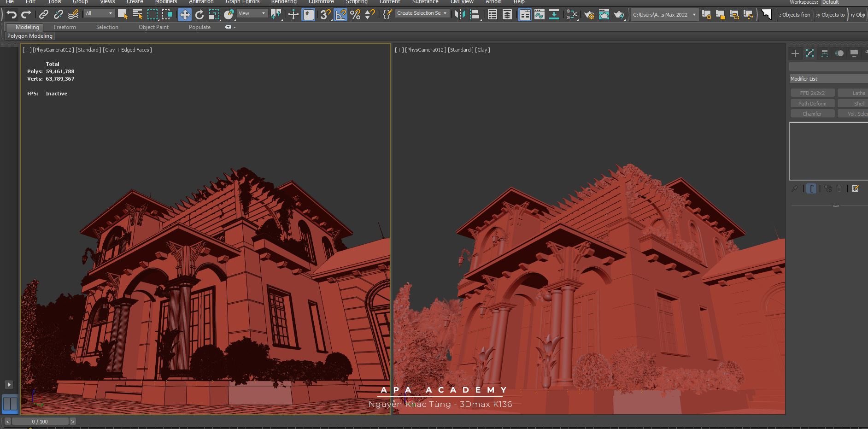Click the Undo arrow in the main toolbar
Image resolution: width=868 pixels, height=429 pixels.
(12, 14)
